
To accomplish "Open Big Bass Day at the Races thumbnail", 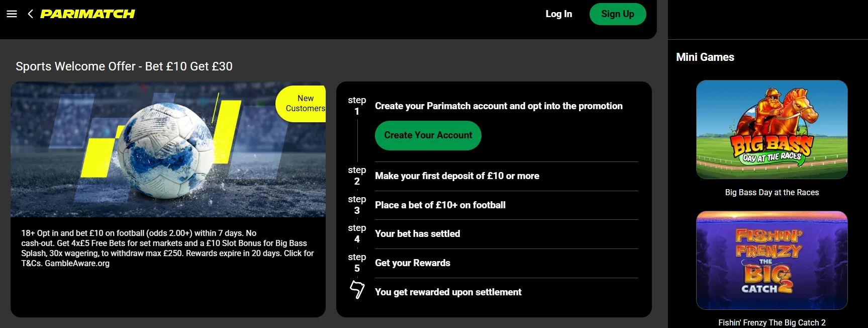I will click(771, 129).
